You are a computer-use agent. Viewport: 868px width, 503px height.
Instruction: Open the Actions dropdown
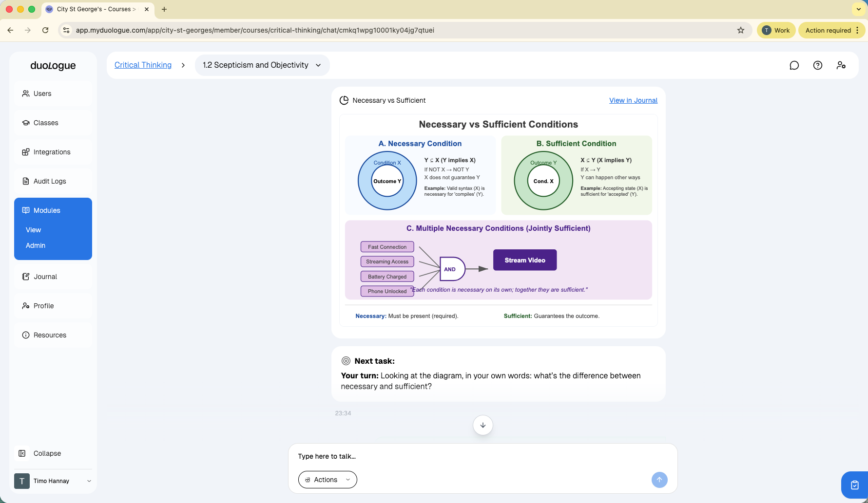coord(328,480)
